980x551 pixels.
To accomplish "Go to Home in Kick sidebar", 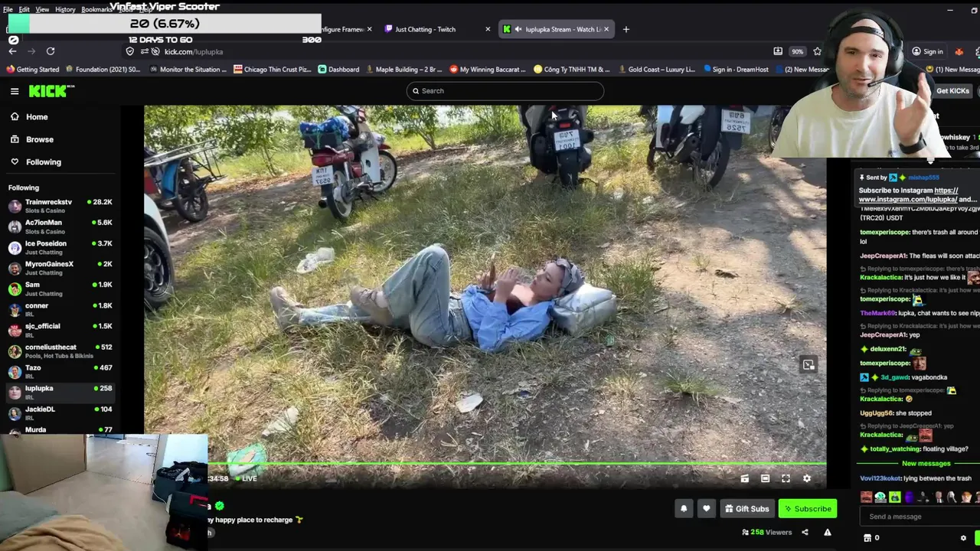I will (x=37, y=117).
